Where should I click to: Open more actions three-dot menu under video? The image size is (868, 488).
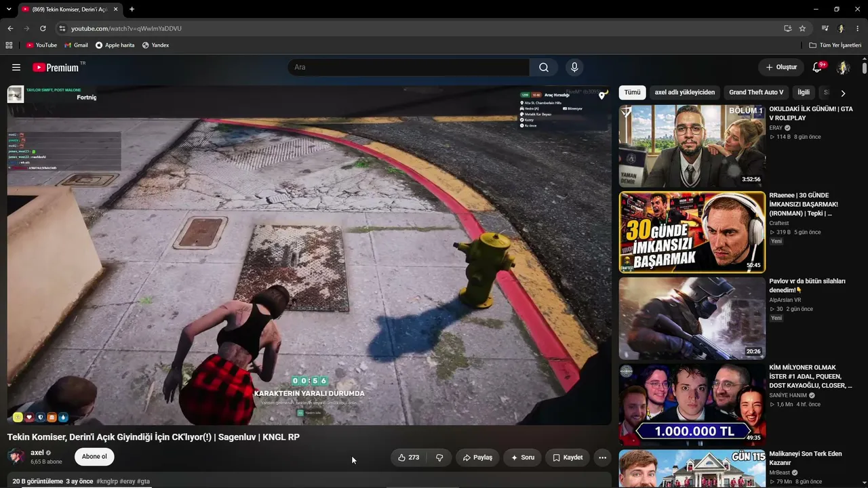coord(602,457)
